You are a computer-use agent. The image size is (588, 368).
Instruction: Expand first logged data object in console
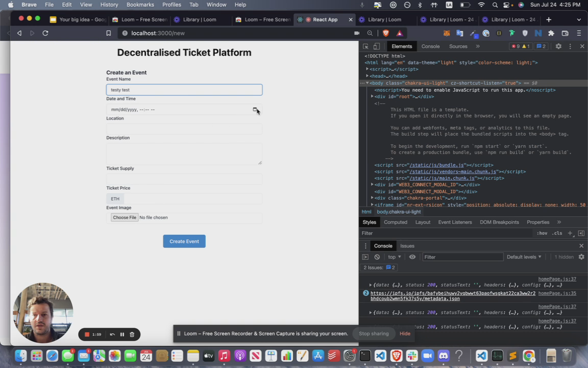(x=371, y=285)
